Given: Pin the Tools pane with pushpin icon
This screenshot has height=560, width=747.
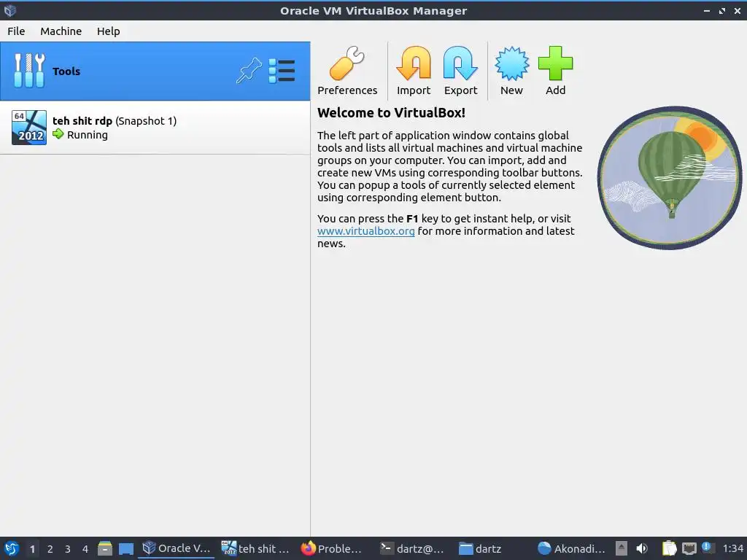Looking at the screenshot, I should pos(249,71).
